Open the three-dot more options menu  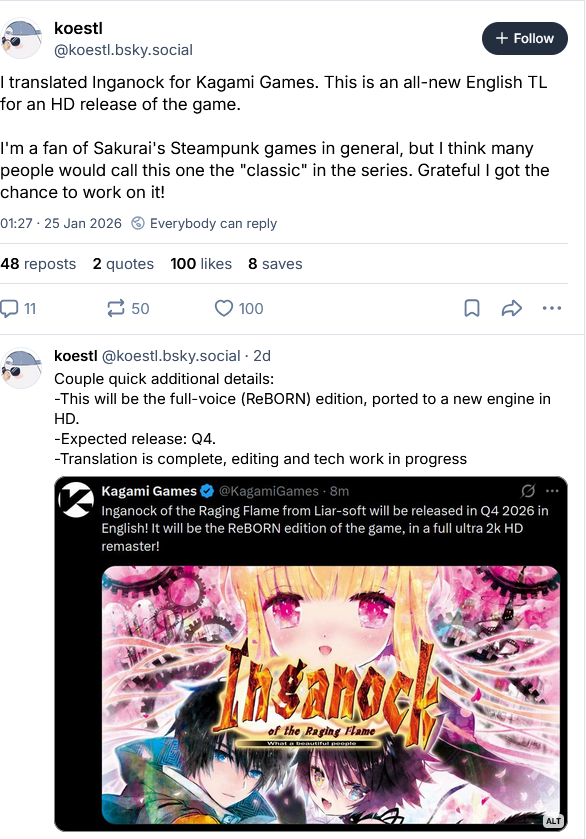pyautogui.click(x=552, y=308)
